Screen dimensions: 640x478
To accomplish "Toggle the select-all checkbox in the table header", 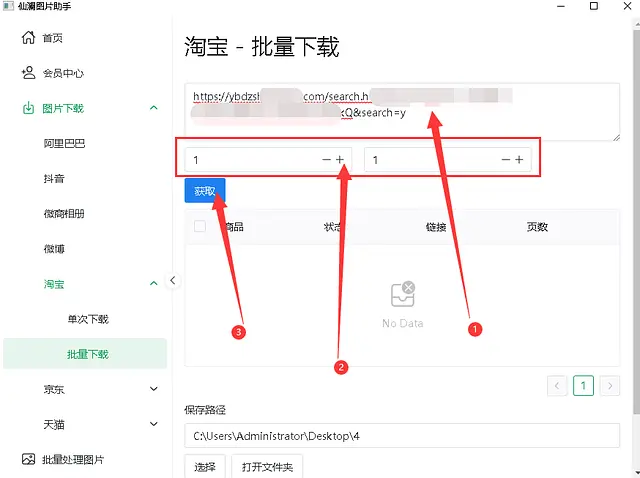I will click(200, 226).
